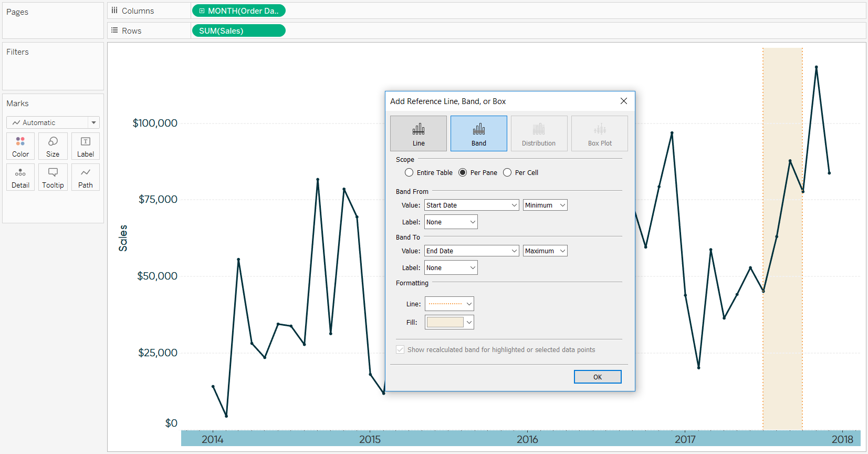Switch to the Box Plot tab
Image resolution: width=868 pixels, height=454 pixels.
click(600, 133)
